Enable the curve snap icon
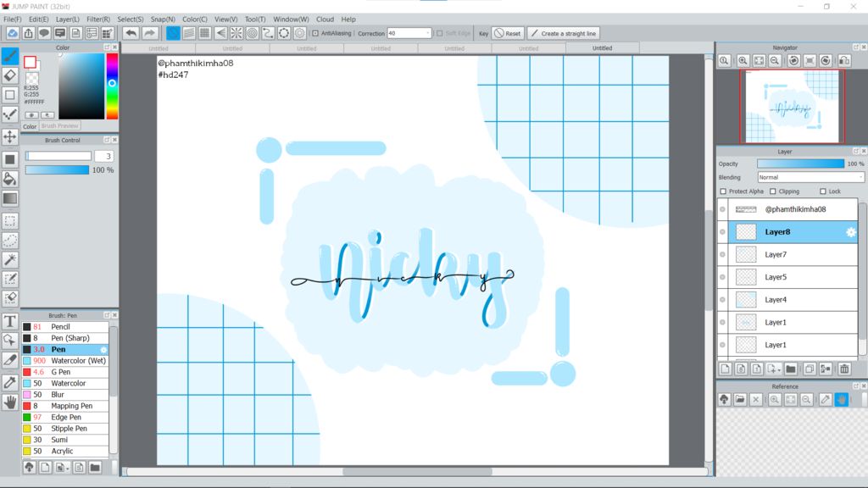The image size is (868, 488). coord(268,33)
